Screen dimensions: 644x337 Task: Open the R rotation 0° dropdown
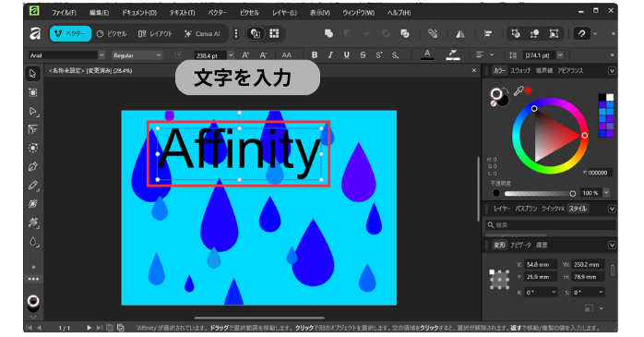tap(554, 292)
